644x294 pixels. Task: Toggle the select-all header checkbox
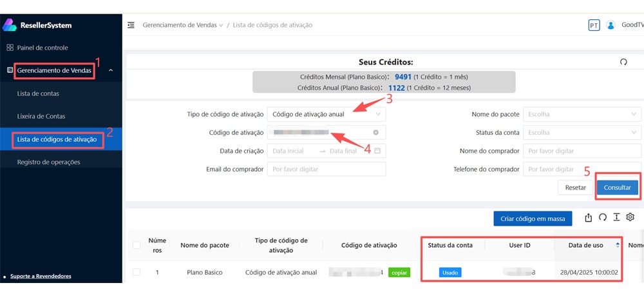pos(137,246)
